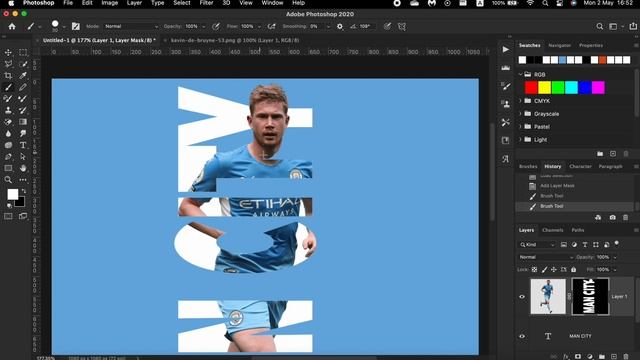Open the Flow value dropdown
This screenshot has height=360, width=640.
point(259,27)
